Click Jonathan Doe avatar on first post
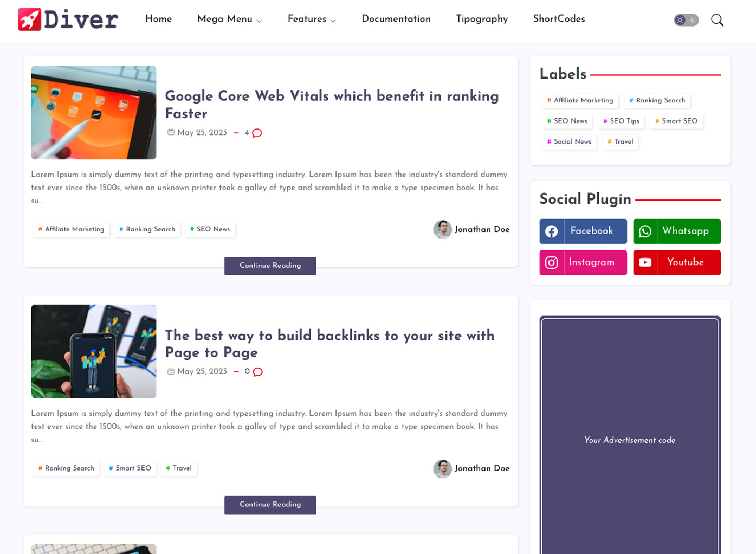Screen dimensions: 756x554 click(442, 229)
